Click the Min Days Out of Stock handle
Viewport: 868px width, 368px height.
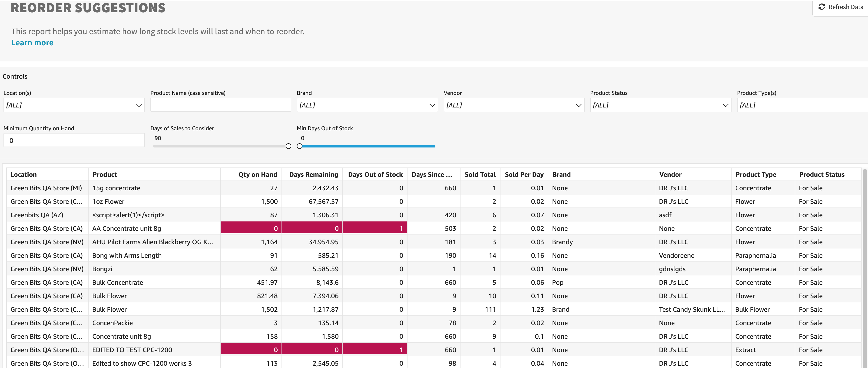(x=300, y=146)
